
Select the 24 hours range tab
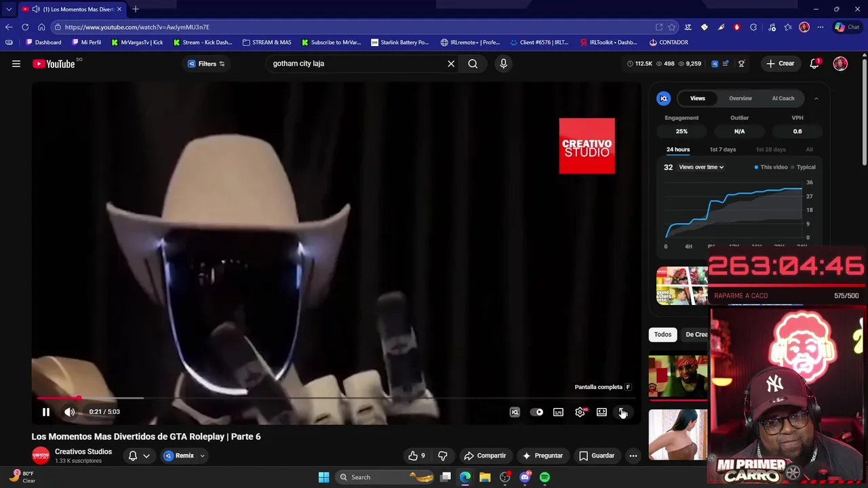[677, 149]
